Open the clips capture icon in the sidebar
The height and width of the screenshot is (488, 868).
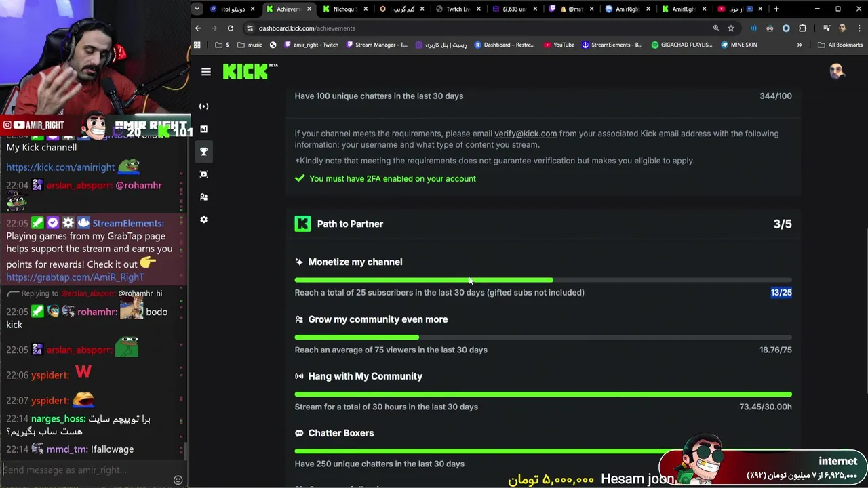(203, 174)
